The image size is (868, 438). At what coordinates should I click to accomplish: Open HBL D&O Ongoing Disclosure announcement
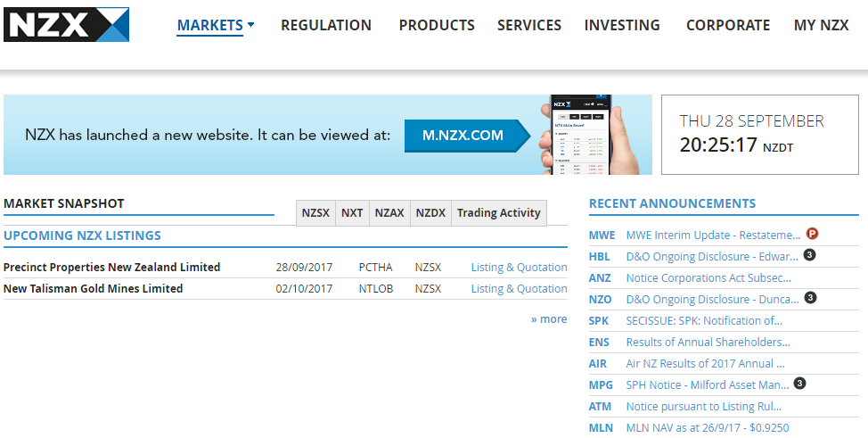tap(712, 257)
